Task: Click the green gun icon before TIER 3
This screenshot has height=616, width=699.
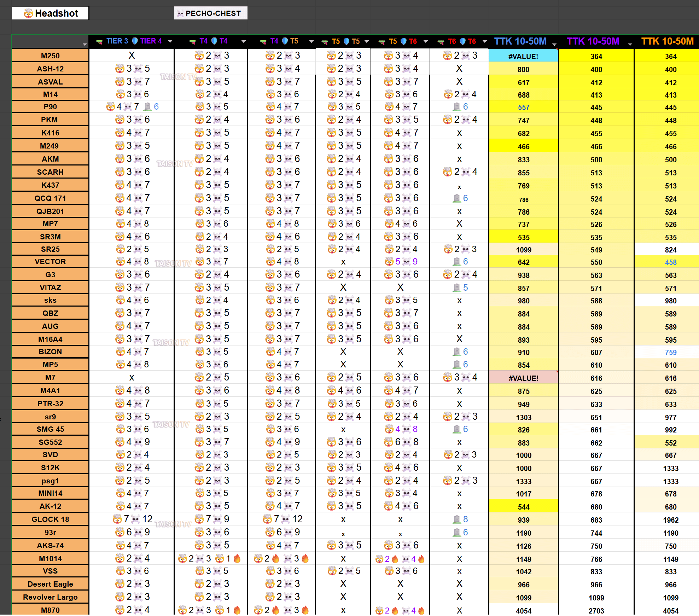Action: tap(100, 42)
